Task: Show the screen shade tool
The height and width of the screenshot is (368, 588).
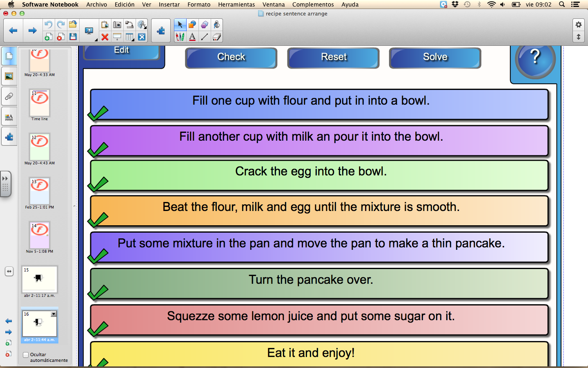Action: [x=117, y=37]
